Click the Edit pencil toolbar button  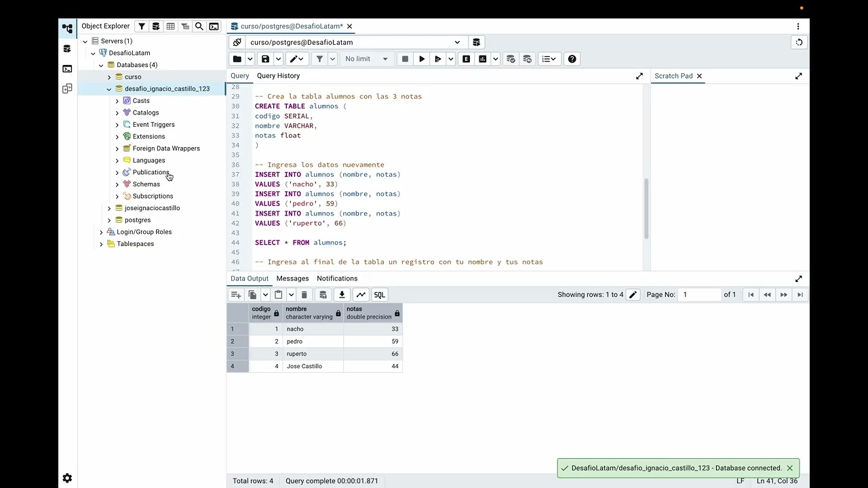(296, 59)
